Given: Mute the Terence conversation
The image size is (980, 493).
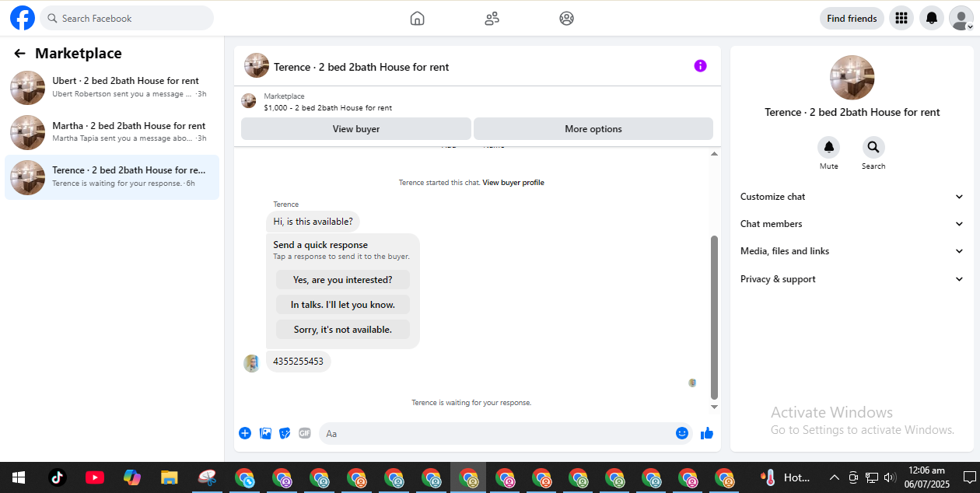Looking at the screenshot, I should tap(829, 147).
